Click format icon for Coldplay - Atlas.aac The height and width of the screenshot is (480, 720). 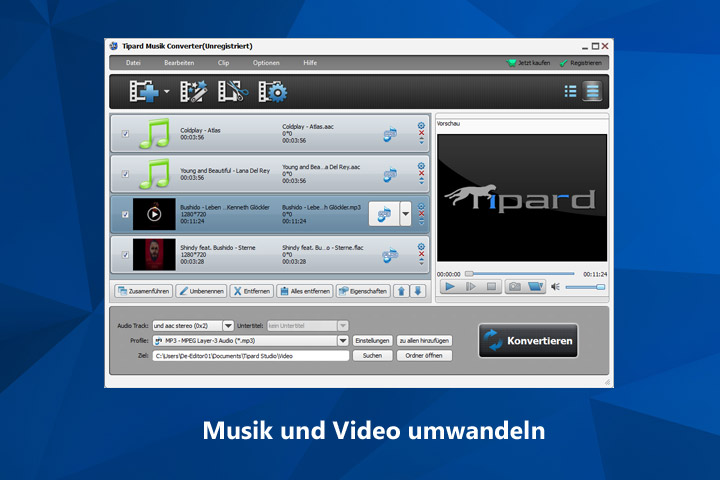[390, 134]
